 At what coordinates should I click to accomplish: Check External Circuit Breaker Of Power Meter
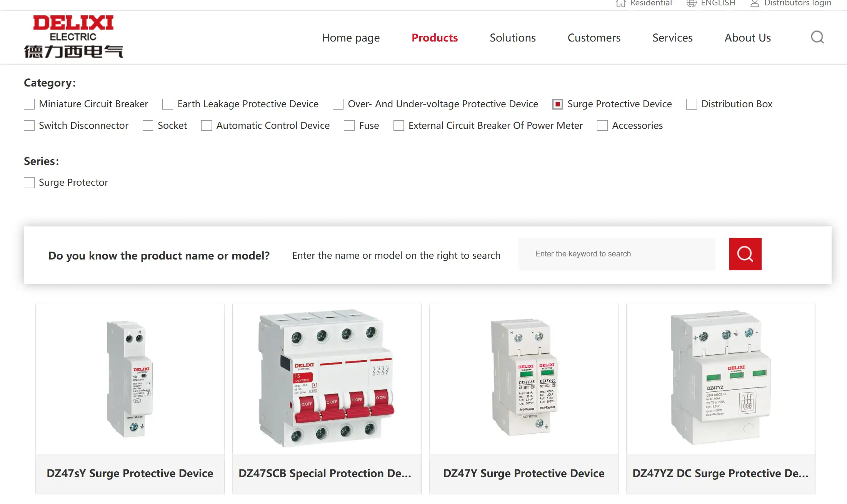coord(399,126)
